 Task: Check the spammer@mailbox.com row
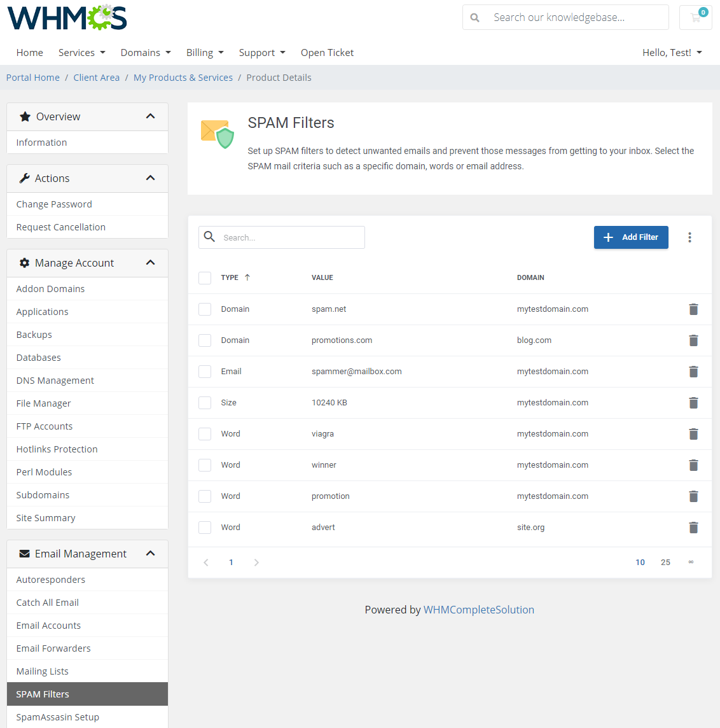click(205, 372)
